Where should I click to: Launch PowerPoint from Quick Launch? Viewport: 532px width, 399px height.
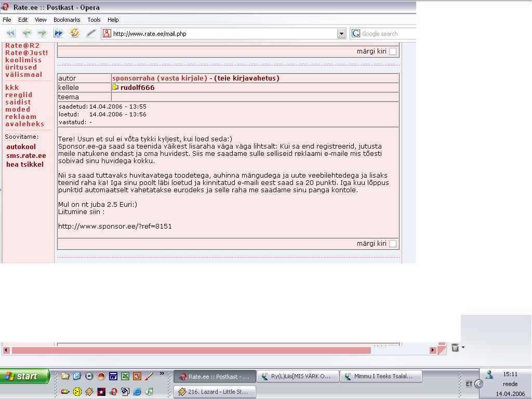tap(137, 376)
